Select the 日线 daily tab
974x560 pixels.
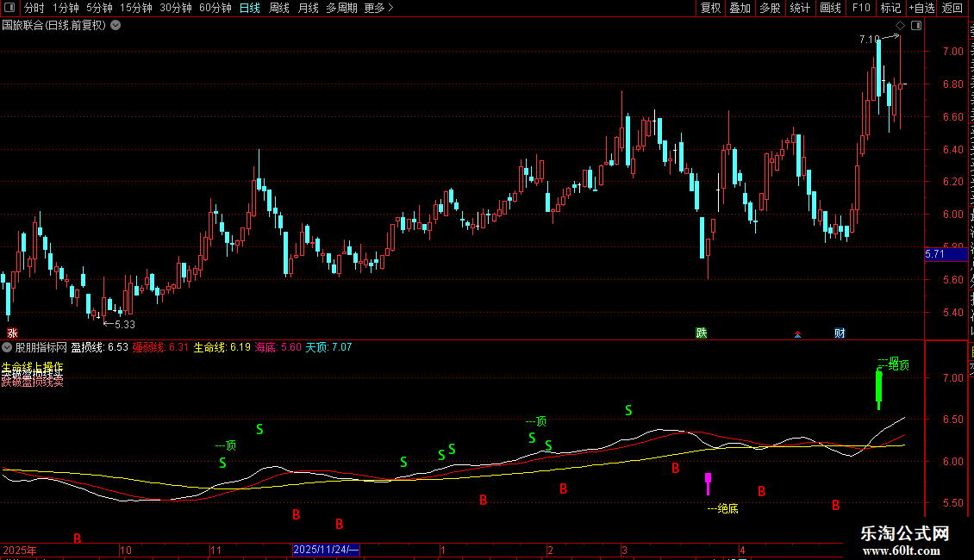250,8
